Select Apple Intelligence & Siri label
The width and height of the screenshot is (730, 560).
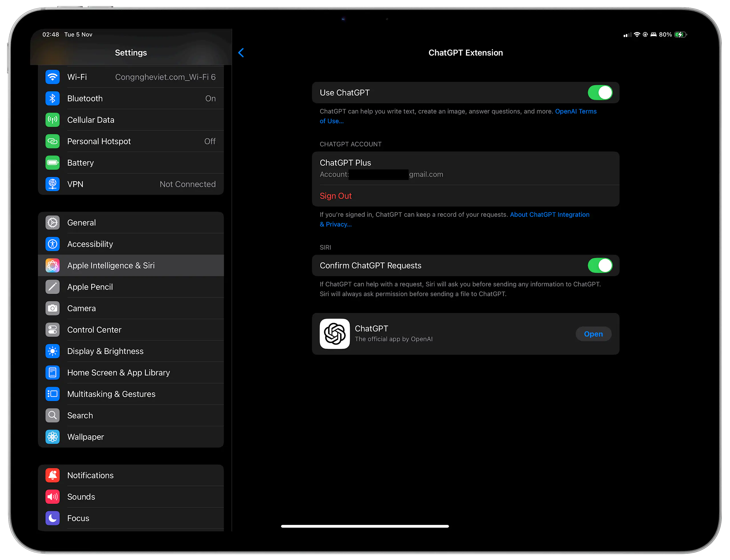click(x=111, y=265)
